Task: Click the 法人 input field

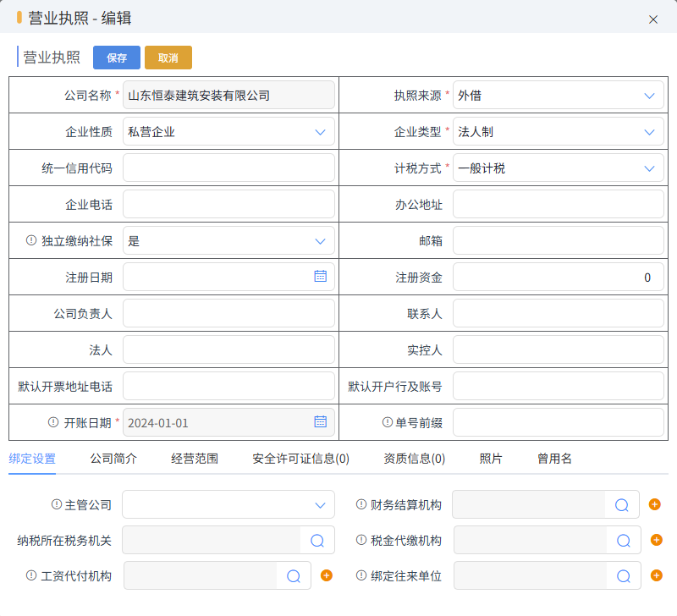Action: pyautogui.click(x=228, y=349)
